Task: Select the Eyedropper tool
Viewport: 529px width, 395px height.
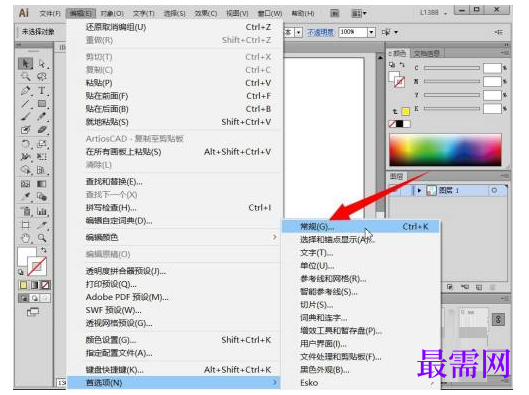Action: 26,197
